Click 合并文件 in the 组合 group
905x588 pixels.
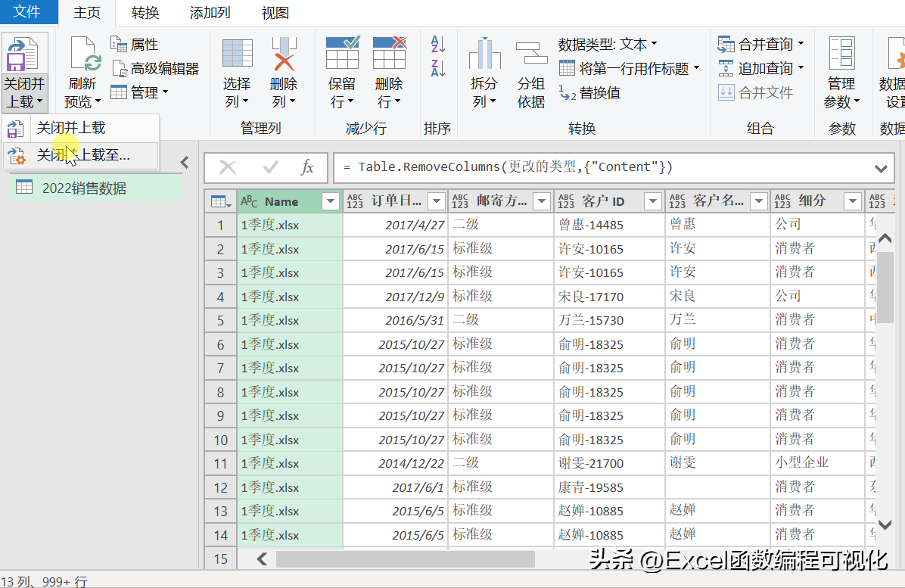pyautogui.click(x=755, y=93)
